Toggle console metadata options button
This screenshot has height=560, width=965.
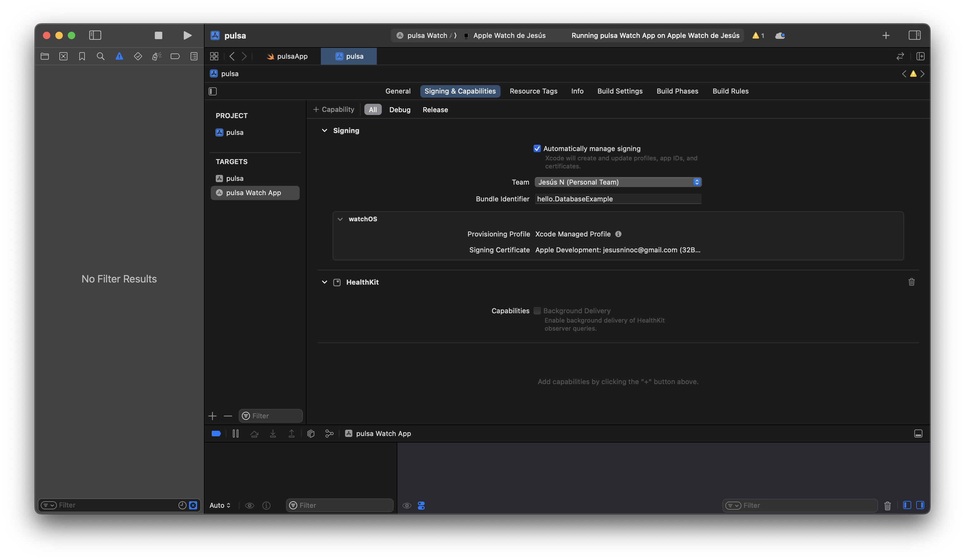(421, 506)
